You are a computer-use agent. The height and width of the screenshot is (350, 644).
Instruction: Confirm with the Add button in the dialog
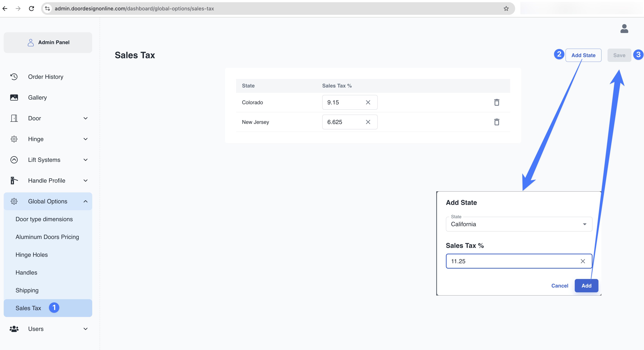coord(586,286)
